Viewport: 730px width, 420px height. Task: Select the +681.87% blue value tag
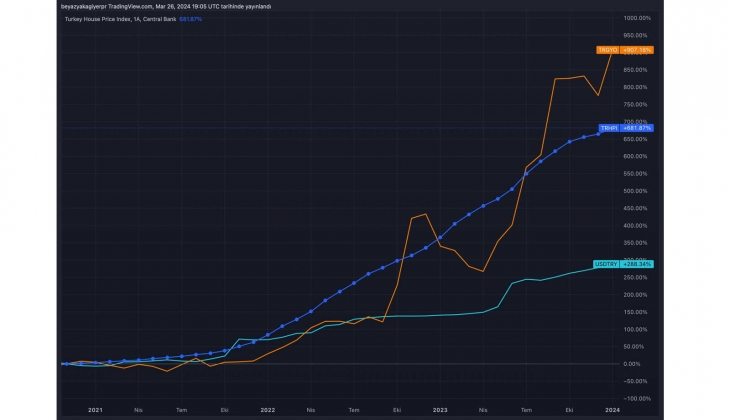(637, 128)
